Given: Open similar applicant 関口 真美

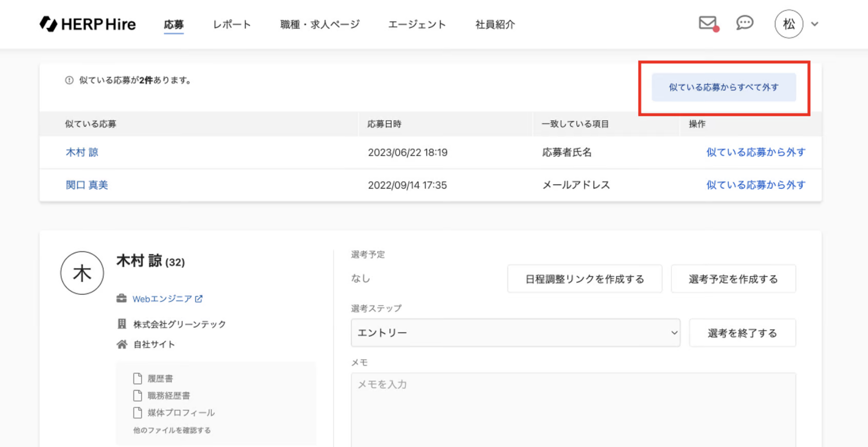Looking at the screenshot, I should pyautogui.click(x=87, y=185).
